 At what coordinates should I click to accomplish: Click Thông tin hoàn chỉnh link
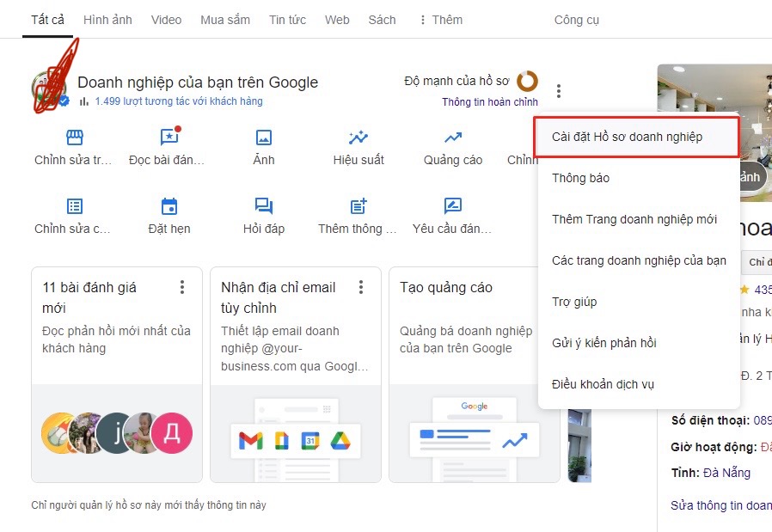490,102
